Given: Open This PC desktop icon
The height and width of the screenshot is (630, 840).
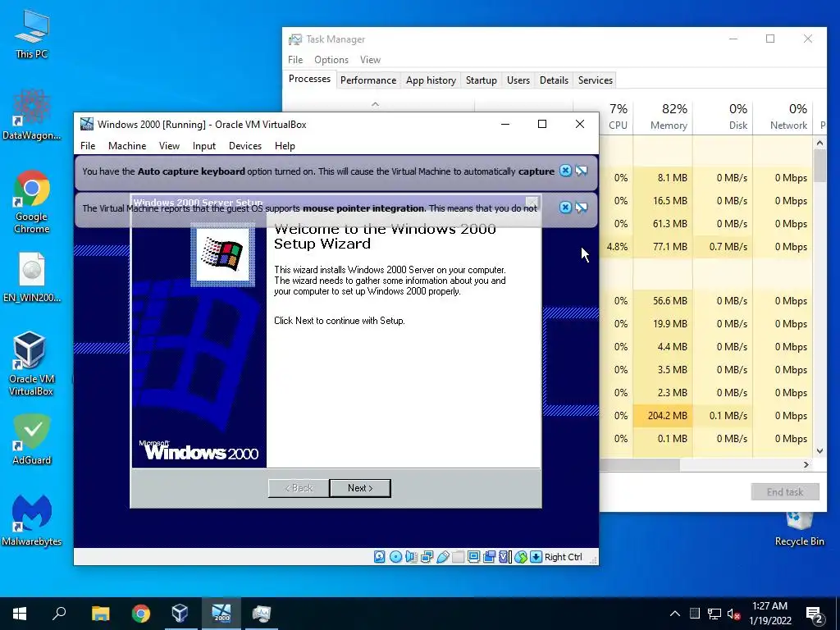Looking at the screenshot, I should [32, 34].
